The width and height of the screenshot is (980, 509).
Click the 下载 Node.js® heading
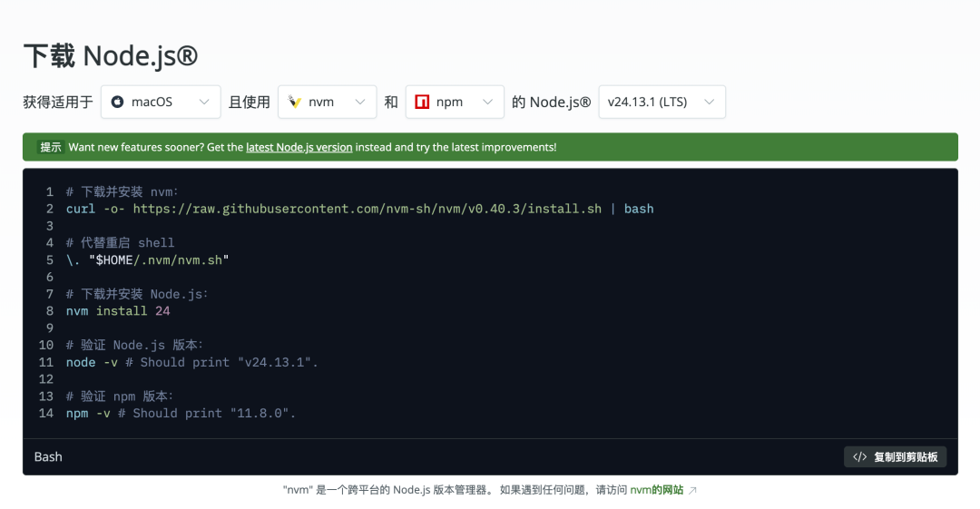coord(111,55)
